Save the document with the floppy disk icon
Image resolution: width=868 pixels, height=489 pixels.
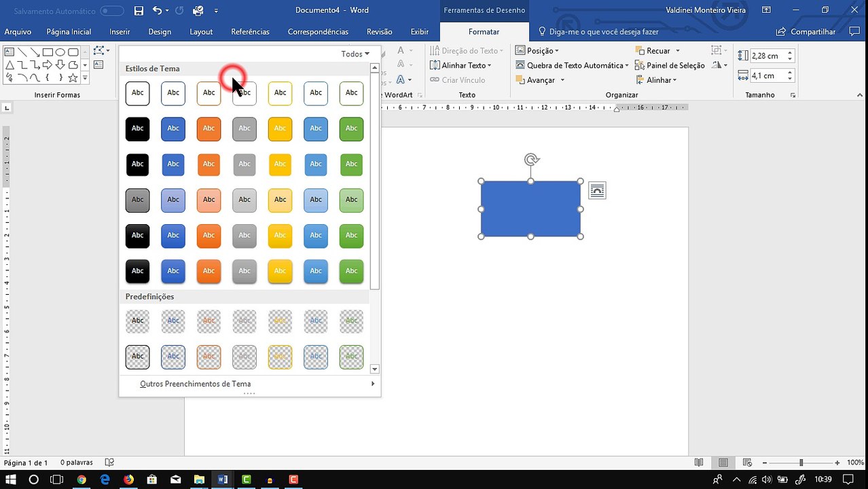coord(139,10)
